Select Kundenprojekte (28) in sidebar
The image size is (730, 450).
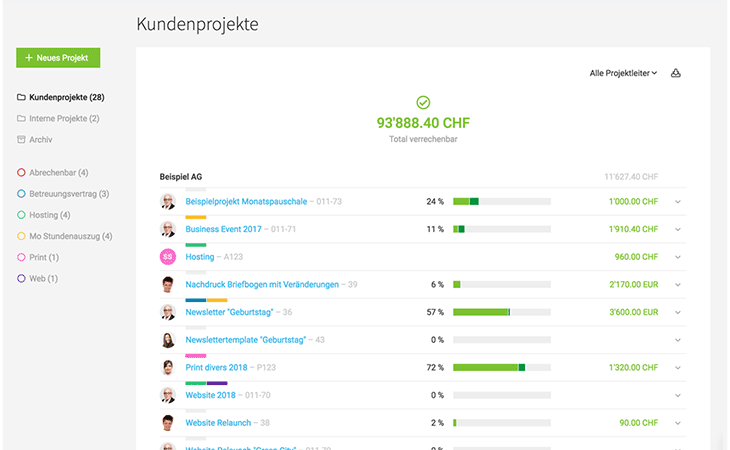(x=67, y=97)
